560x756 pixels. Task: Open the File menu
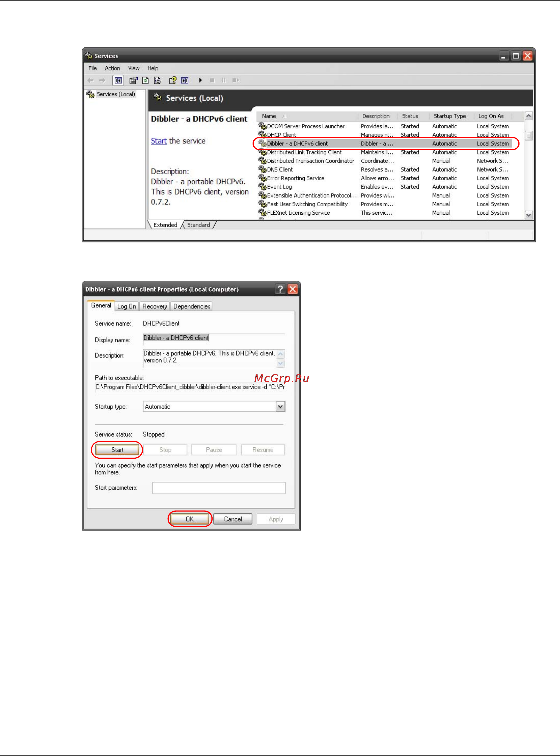click(92, 68)
